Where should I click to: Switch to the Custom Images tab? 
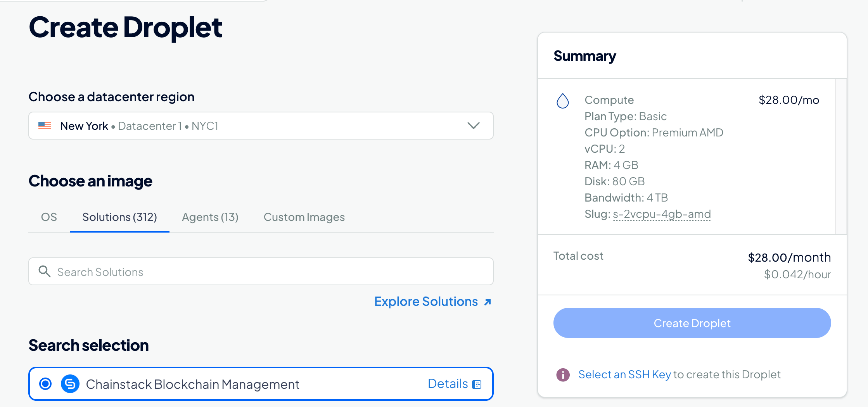[x=304, y=217]
